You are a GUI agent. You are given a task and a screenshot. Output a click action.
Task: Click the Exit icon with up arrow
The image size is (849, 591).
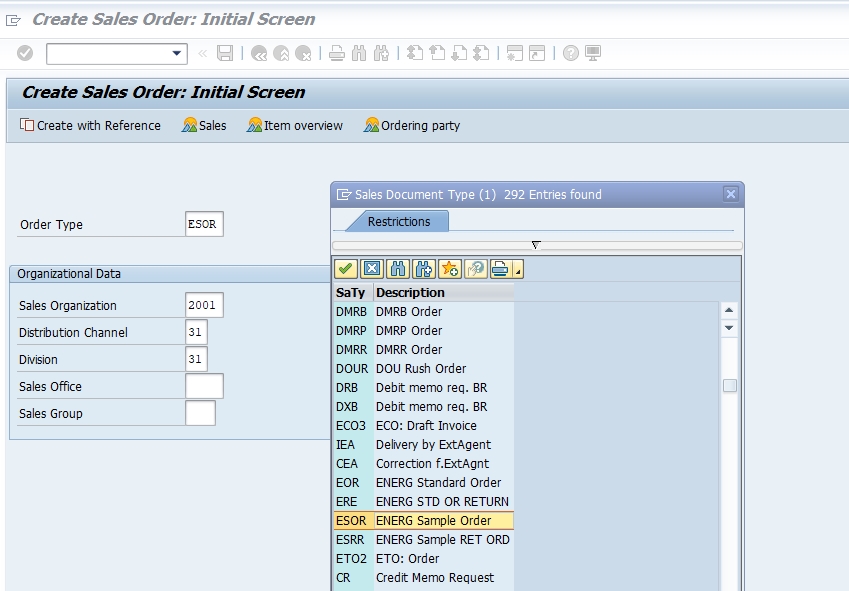tap(281, 53)
